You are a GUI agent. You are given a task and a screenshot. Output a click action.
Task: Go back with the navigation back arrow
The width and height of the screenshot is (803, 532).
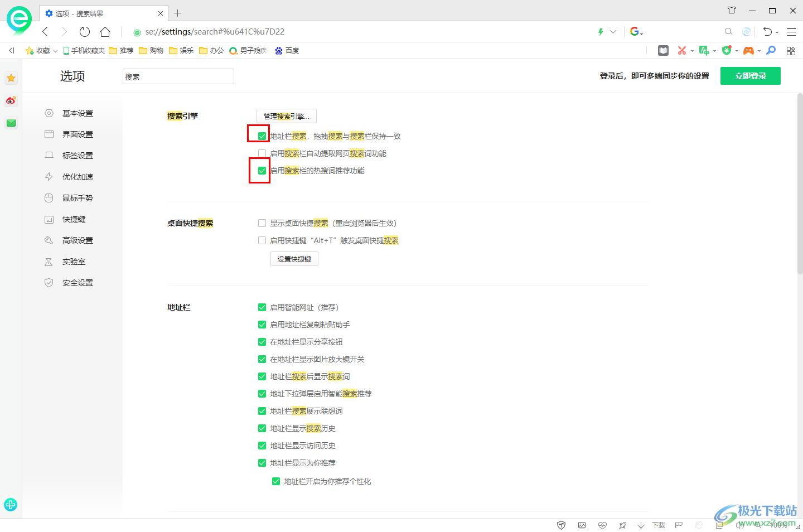pyautogui.click(x=45, y=32)
